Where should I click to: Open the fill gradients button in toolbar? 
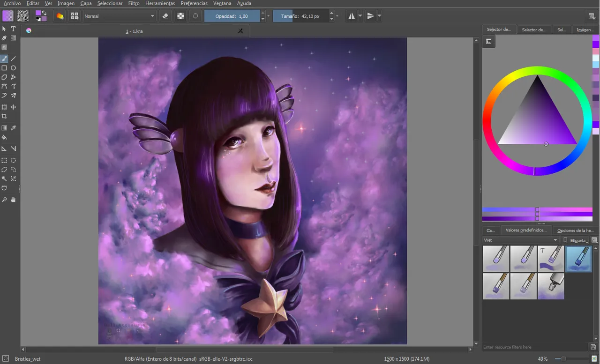8,16
